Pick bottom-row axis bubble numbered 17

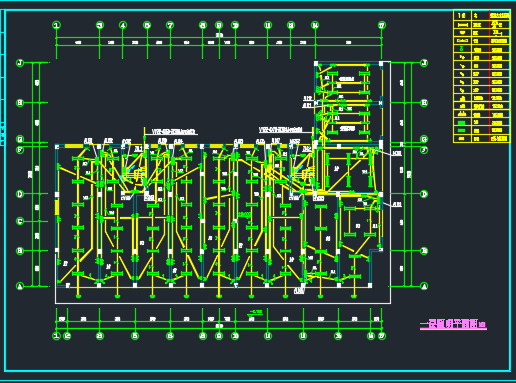coord(382,336)
